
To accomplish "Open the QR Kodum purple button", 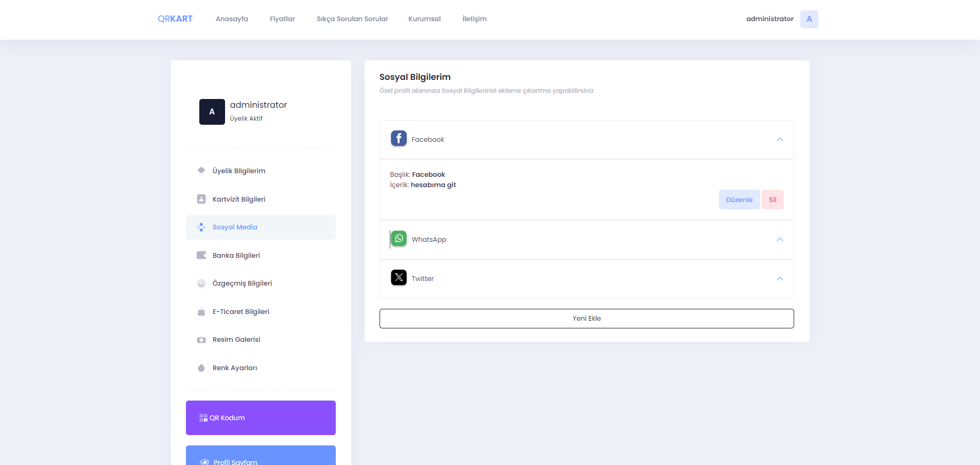I will pyautogui.click(x=261, y=418).
